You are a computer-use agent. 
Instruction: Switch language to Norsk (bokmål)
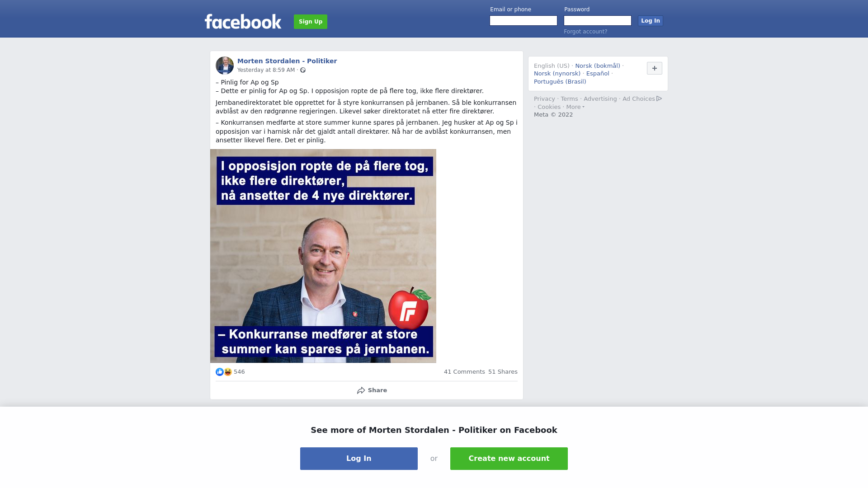tap(598, 66)
